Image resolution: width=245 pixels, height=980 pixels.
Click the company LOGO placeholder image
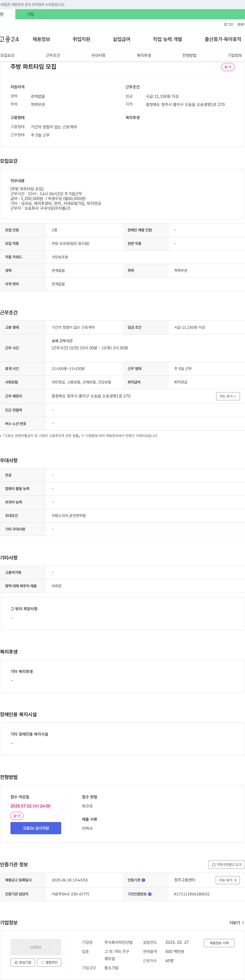[x=36, y=947]
